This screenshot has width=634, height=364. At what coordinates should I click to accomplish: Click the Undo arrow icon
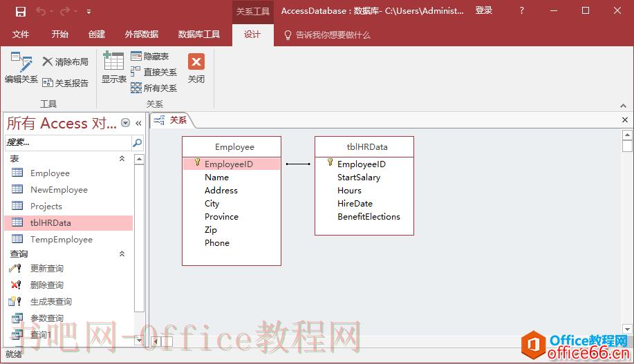41,11
